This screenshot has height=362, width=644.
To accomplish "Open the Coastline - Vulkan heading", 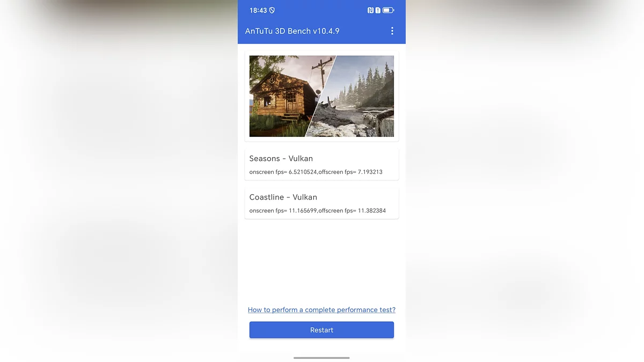I will pos(283,197).
